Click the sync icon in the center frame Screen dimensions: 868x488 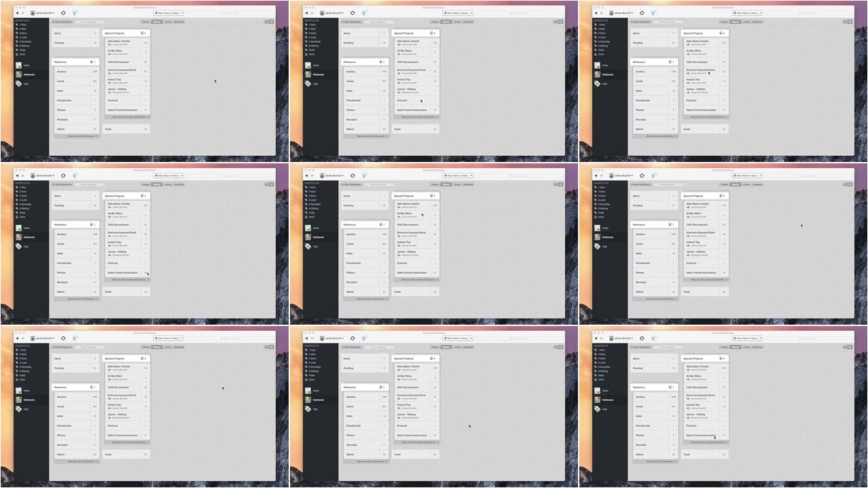[352, 176]
